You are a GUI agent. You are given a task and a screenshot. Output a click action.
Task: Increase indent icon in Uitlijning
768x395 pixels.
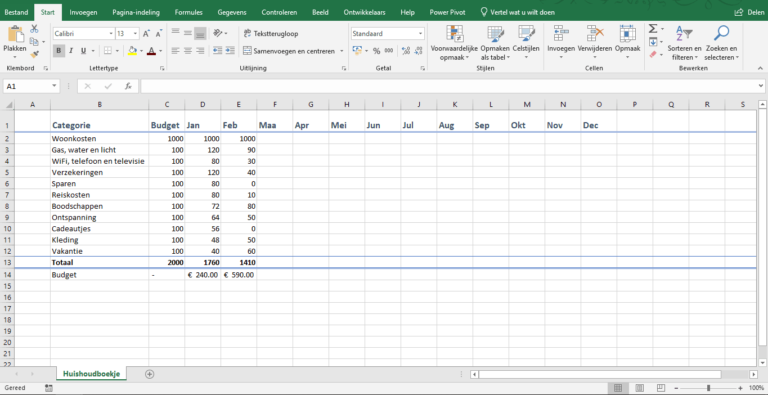230,50
